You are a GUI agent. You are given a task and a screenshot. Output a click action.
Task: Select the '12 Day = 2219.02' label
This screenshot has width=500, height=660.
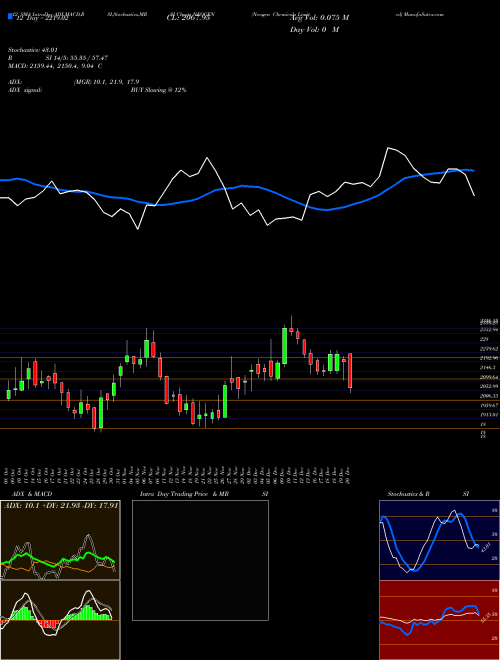42,18
